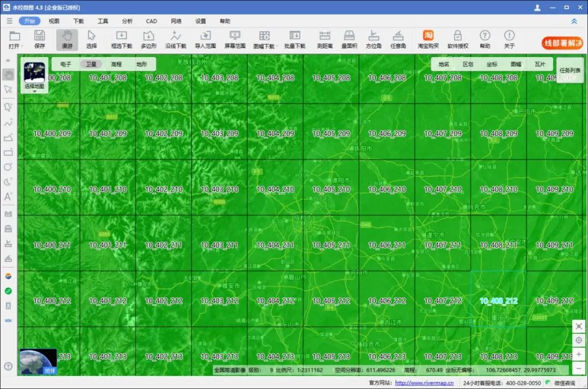Start 框选下载 box-select download
The width and height of the screenshot is (588, 389).
121,39
